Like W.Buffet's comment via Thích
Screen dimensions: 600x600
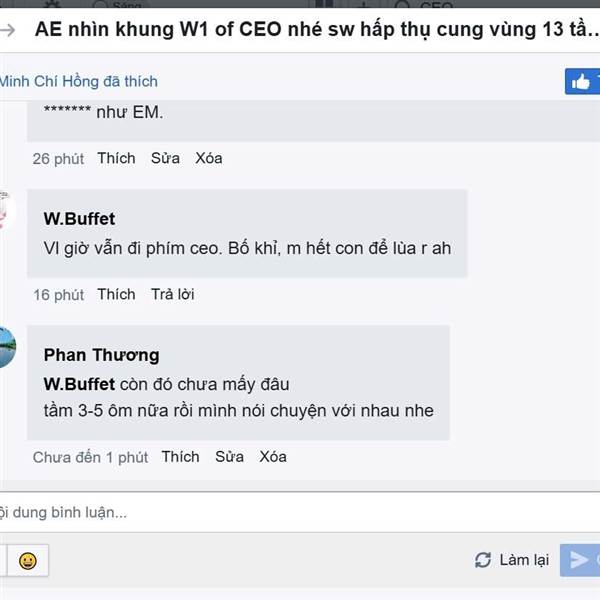pyautogui.click(x=116, y=294)
